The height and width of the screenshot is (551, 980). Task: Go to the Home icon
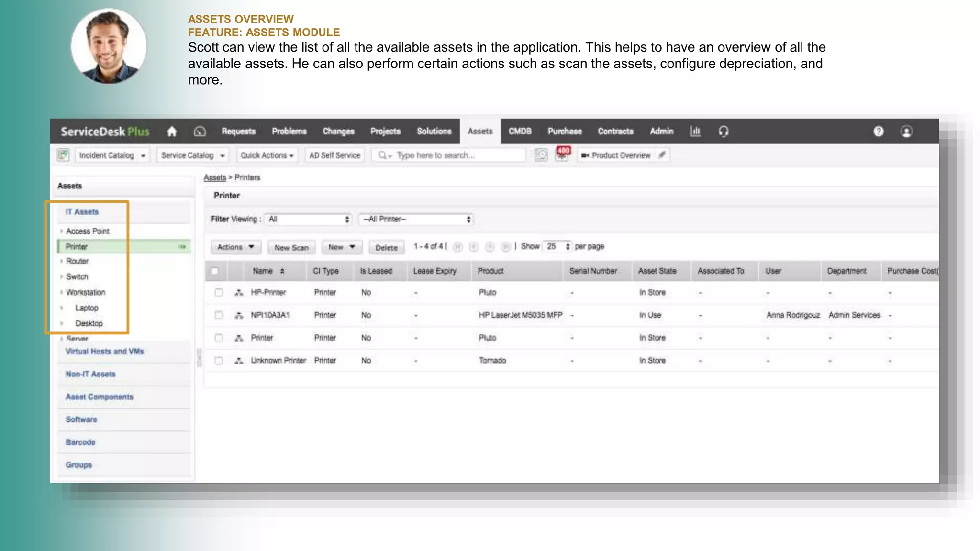click(172, 131)
